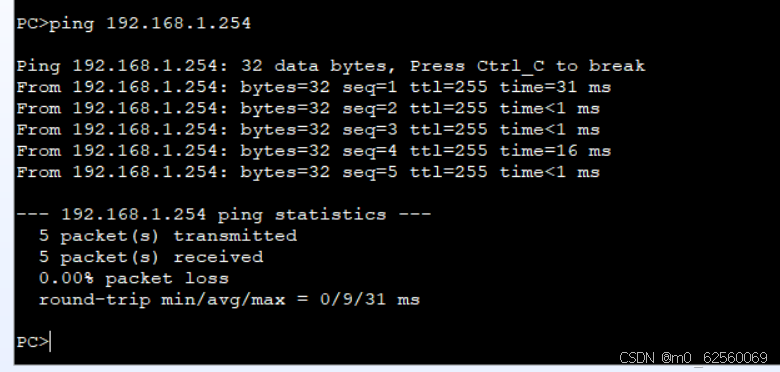Click the seq=1 reply line

click(x=313, y=88)
